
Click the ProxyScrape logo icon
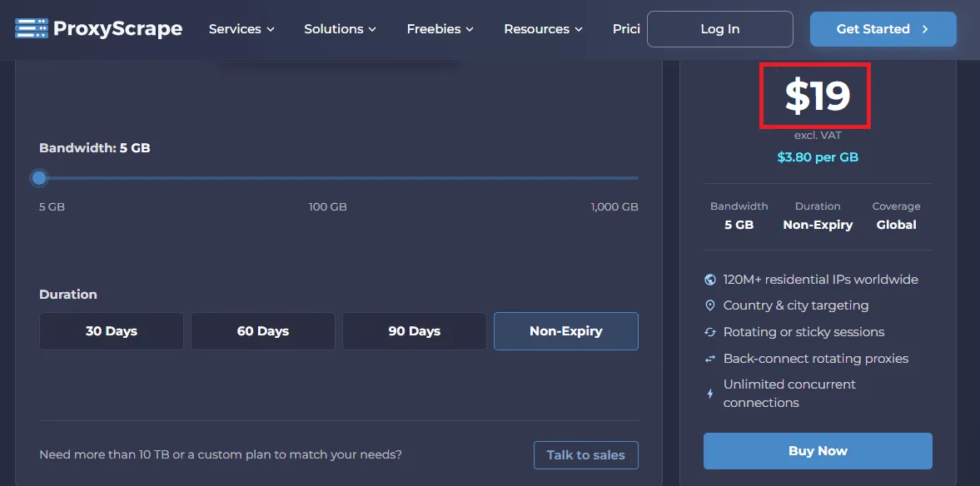tap(32, 29)
